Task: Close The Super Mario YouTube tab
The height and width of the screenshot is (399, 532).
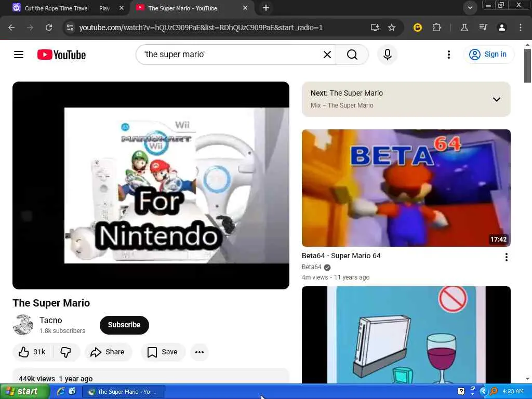Action: point(245,8)
